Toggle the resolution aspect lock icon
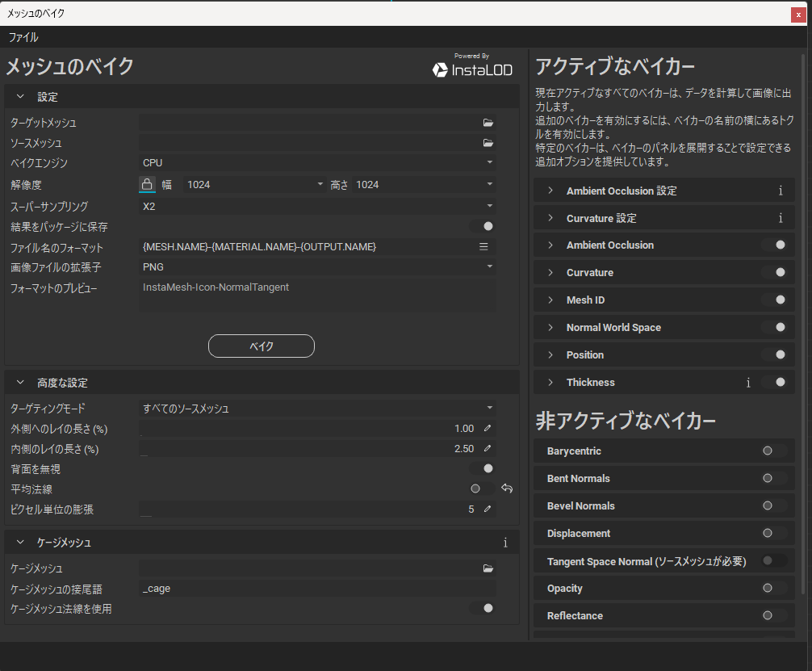This screenshot has width=812, height=671. point(147,184)
